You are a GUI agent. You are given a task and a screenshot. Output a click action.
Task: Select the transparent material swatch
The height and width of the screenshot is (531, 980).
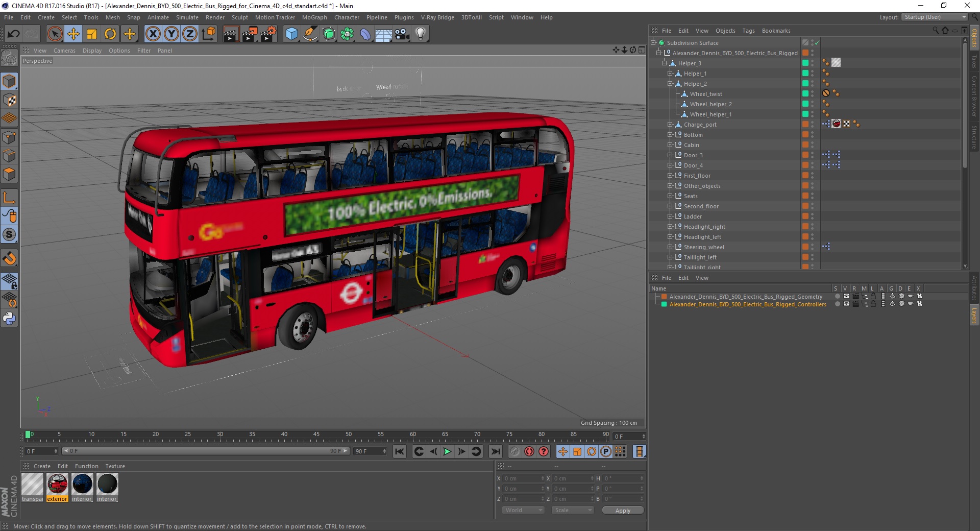point(32,484)
